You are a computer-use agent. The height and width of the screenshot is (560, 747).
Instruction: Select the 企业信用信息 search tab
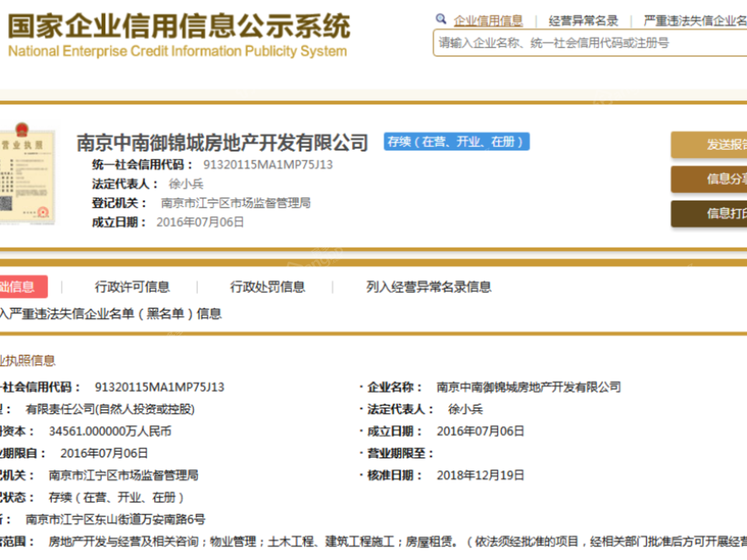click(488, 21)
